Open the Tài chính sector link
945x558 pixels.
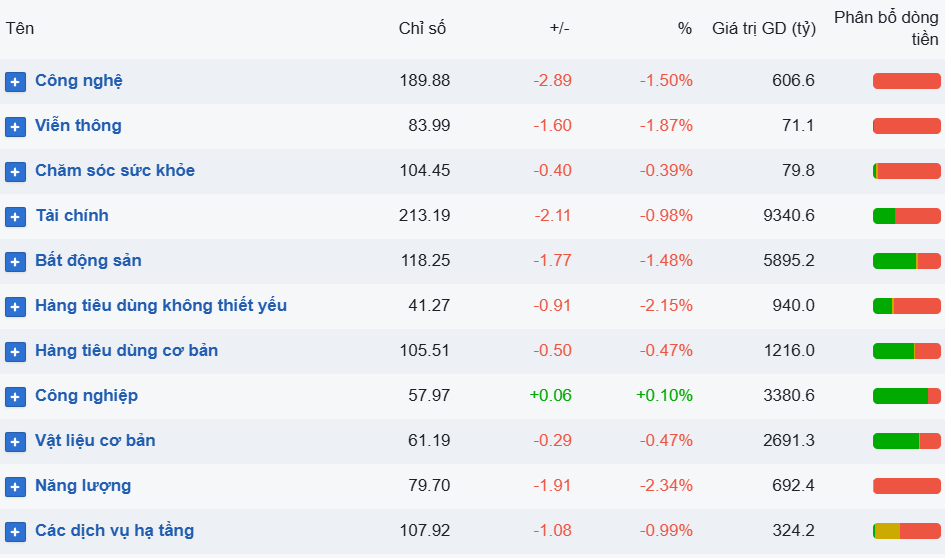pos(72,215)
